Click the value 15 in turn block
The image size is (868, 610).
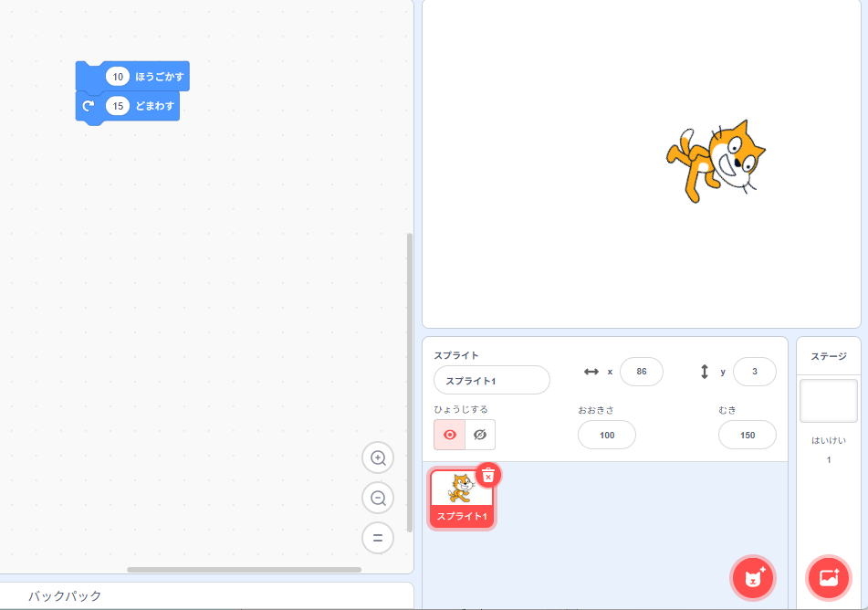coord(118,106)
